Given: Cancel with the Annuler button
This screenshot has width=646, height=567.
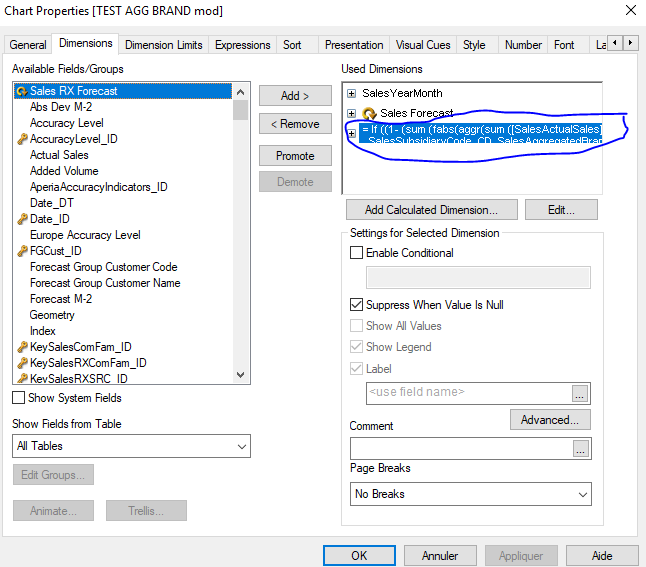Looking at the screenshot, I should point(440,555).
